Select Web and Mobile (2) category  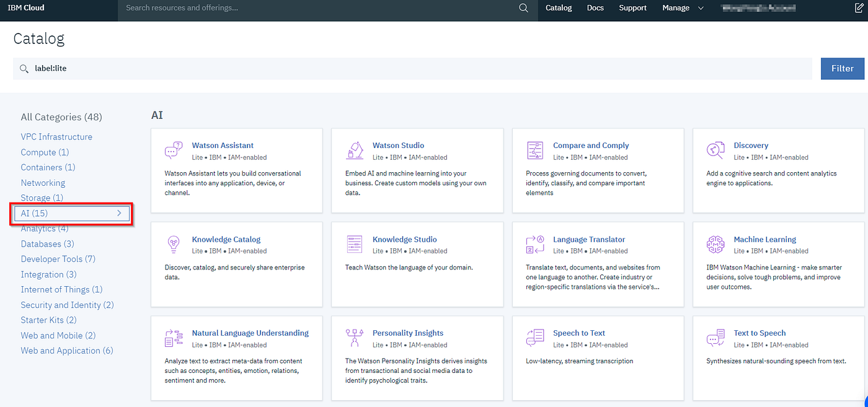[x=58, y=335]
